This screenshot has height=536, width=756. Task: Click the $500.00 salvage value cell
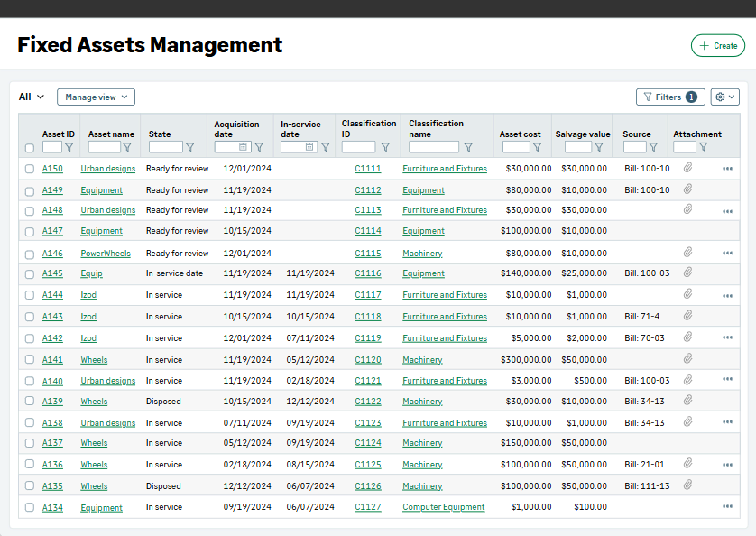(591, 381)
